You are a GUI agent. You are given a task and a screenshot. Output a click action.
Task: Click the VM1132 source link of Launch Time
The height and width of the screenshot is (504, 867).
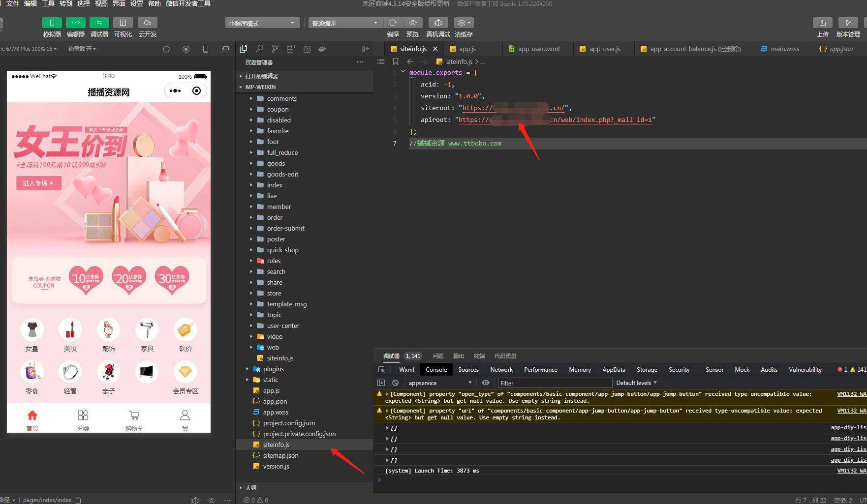coord(851,471)
